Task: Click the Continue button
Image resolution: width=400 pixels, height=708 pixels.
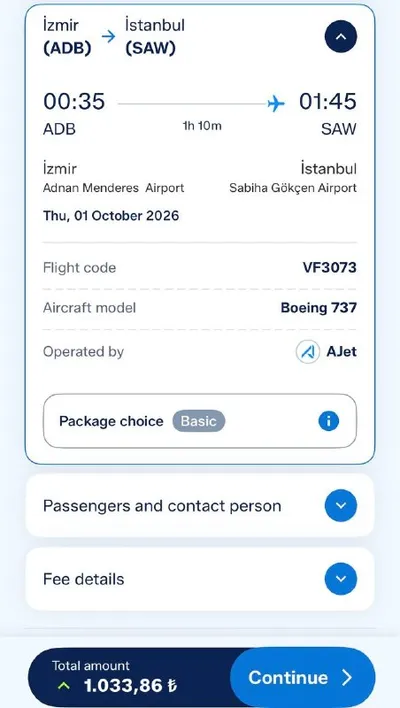Action: pos(303,677)
